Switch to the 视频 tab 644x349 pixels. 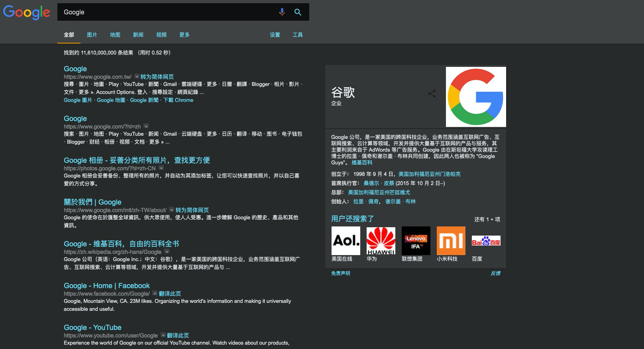pyautogui.click(x=161, y=35)
